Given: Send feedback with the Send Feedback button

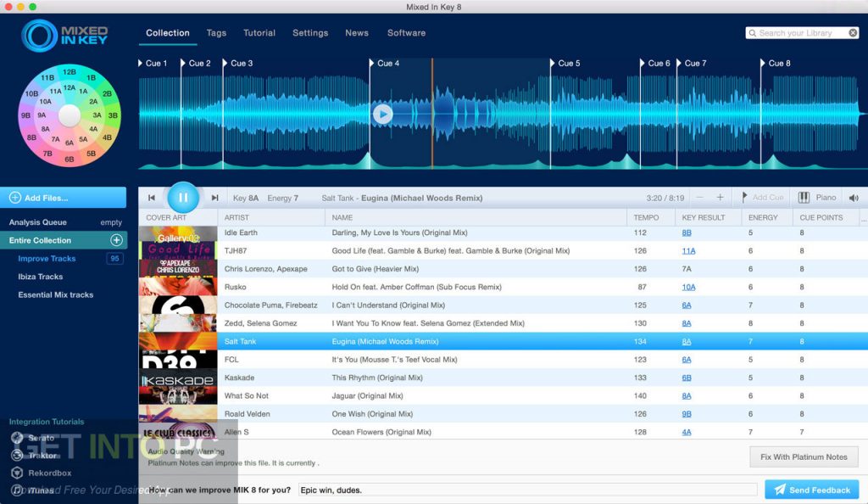Looking at the screenshot, I should (x=811, y=490).
